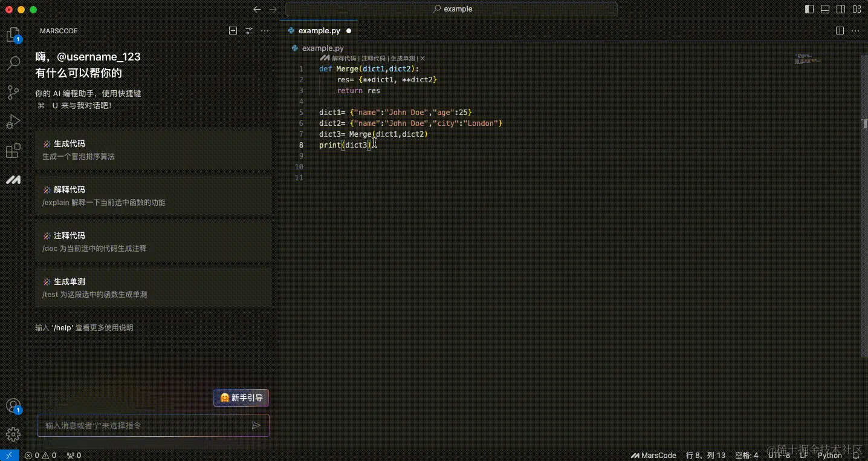Click the 解释代码 code lens link
868x461 pixels.
pos(344,59)
